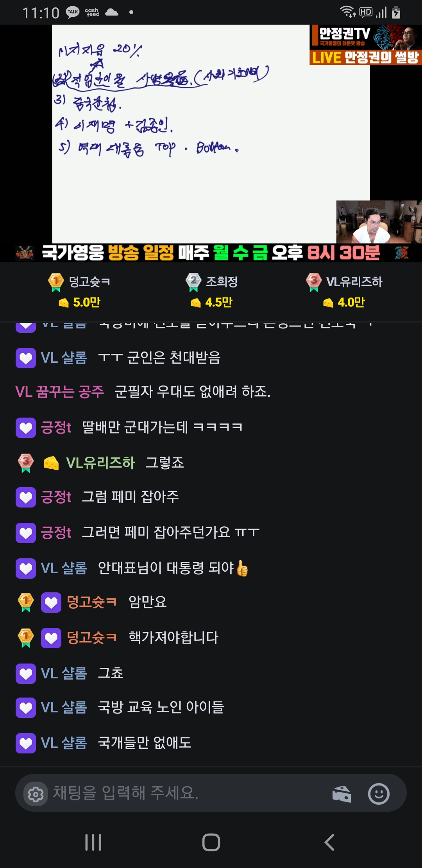Tap the streamer webcam thumbnail in the video
The image size is (422, 868).
pos(379,222)
